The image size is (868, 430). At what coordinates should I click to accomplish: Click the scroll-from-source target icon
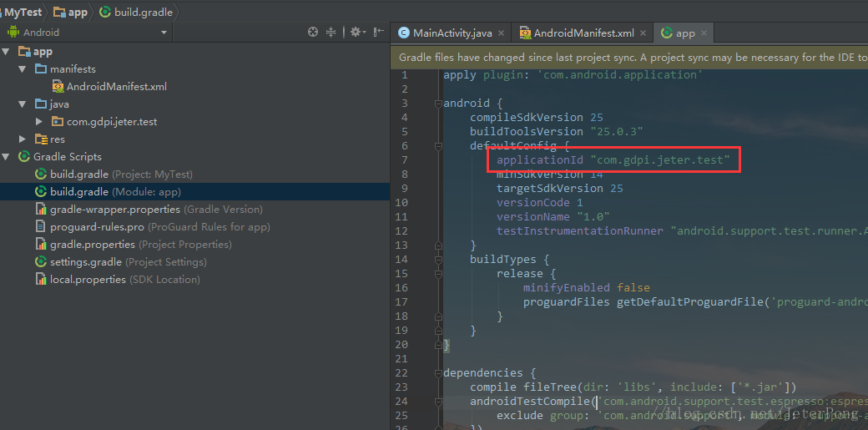click(x=313, y=32)
